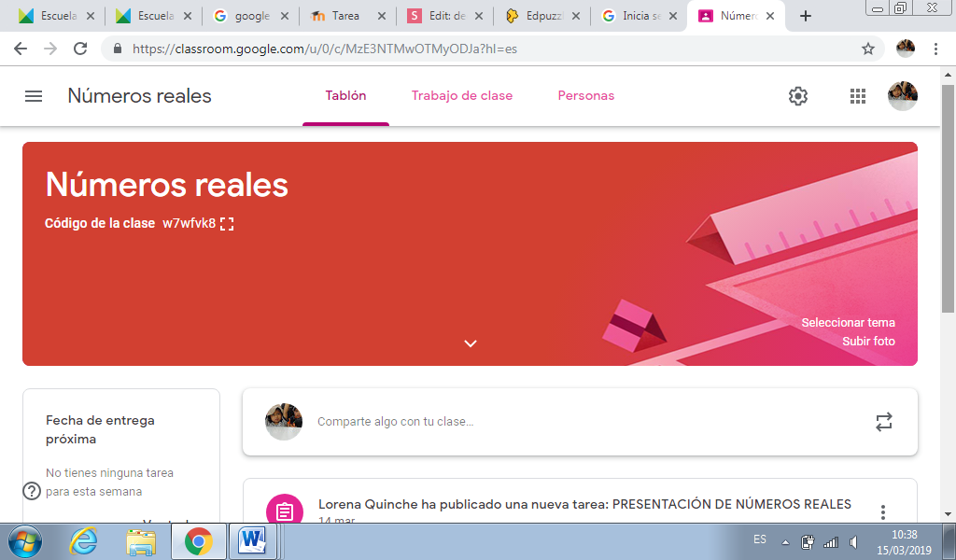Open class settings gear
Viewport: 956px width, 560px height.
(797, 96)
